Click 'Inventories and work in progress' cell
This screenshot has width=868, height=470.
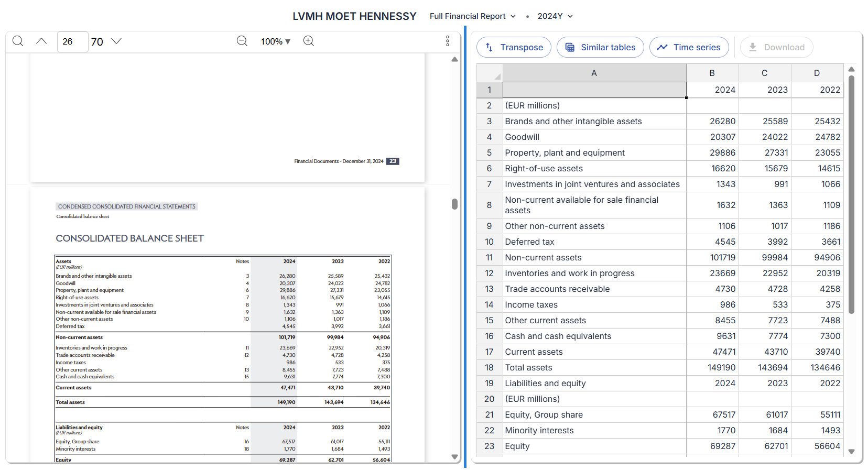(594, 273)
